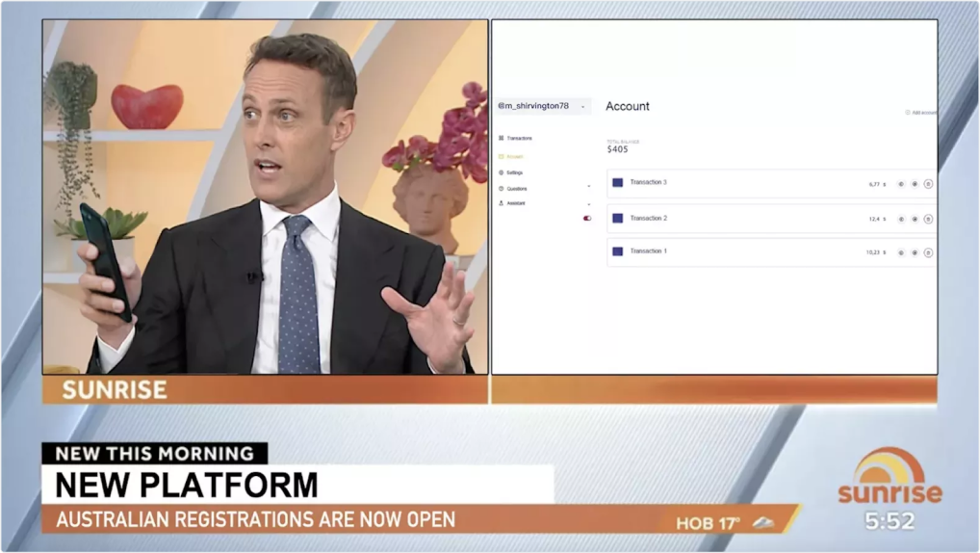Click the blue square of Transaction 3
This screenshot has height=553, width=980.
pyautogui.click(x=617, y=183)
